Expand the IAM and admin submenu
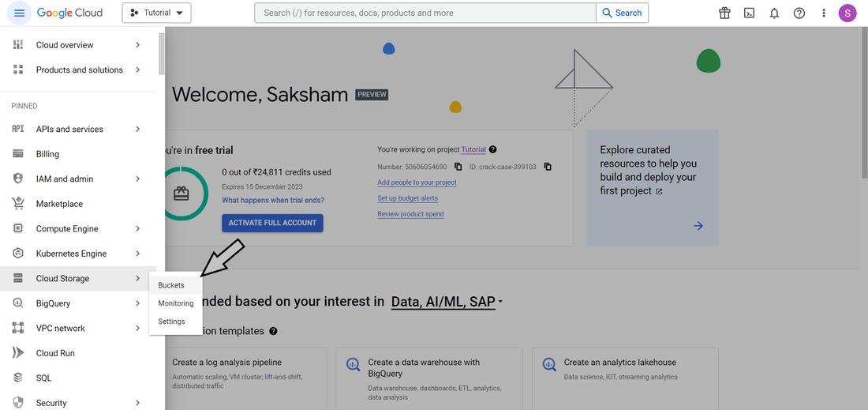 pos(137,179)
